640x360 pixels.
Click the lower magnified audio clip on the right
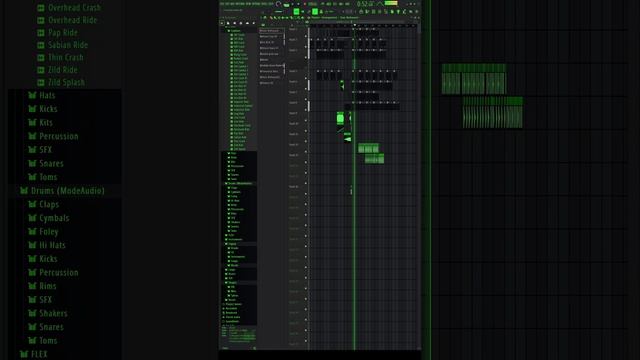click(x=493, y=113)
